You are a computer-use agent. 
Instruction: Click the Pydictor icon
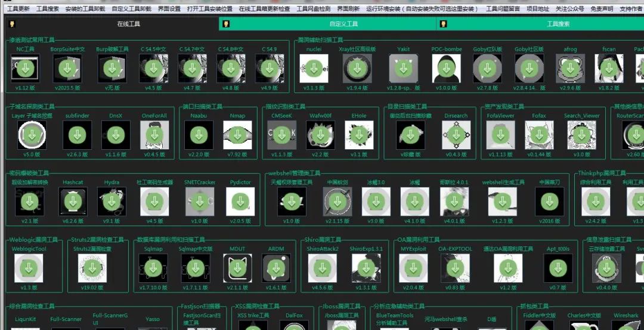click(x=240, y=201)
